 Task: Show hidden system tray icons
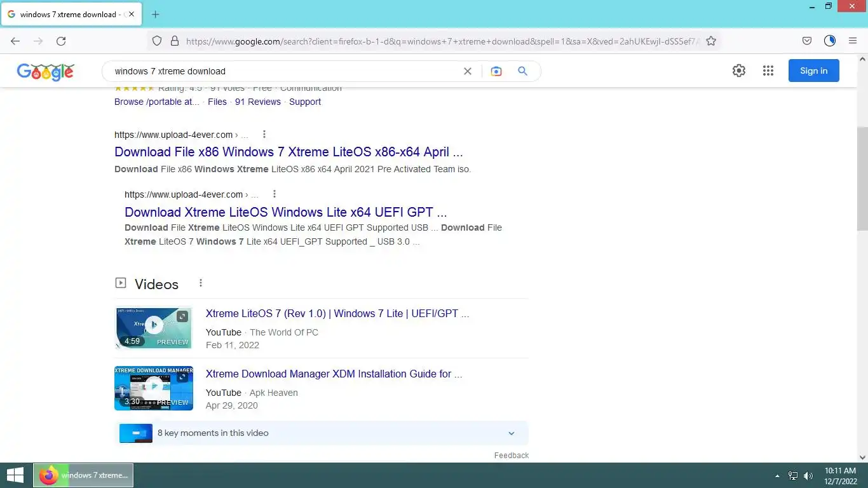(x=777, y=475)
